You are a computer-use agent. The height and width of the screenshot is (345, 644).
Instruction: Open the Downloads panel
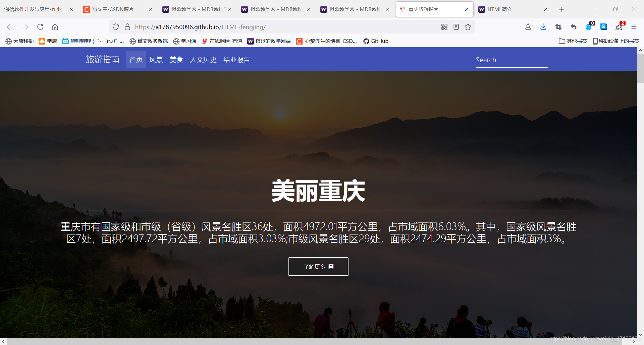543,27
